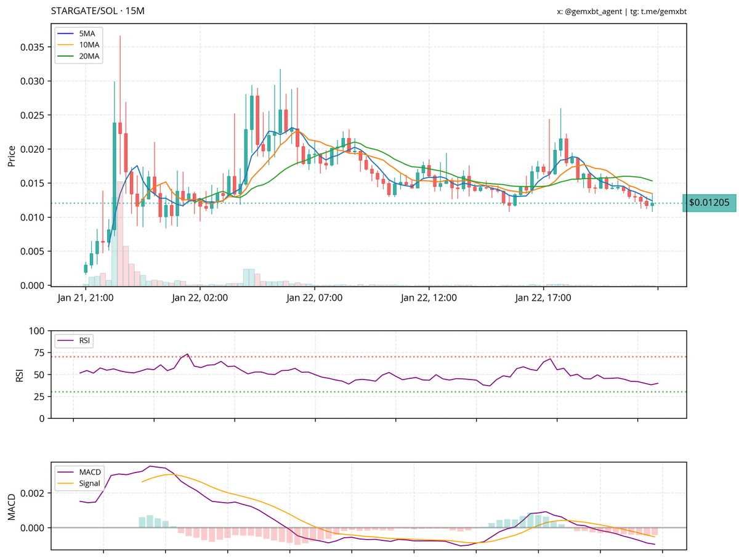Click the Jan 22, 07:00 axis label
The image size is (739, 560).
point(316,298)
